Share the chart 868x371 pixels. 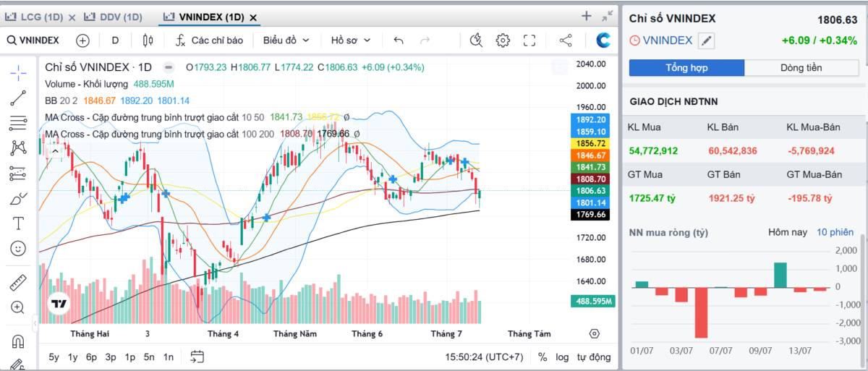(566, 40)
